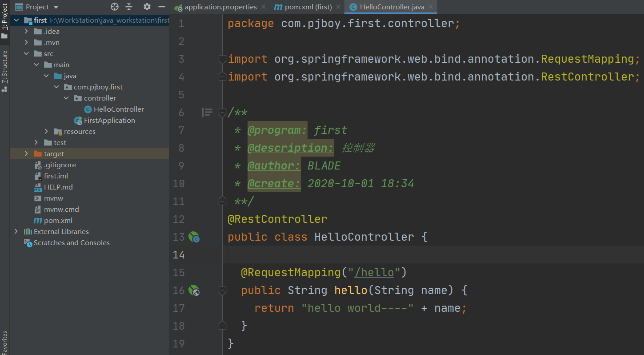Click the @RequestMapping annotation text
The image size is (644, 355).
(x=291, y=272)
